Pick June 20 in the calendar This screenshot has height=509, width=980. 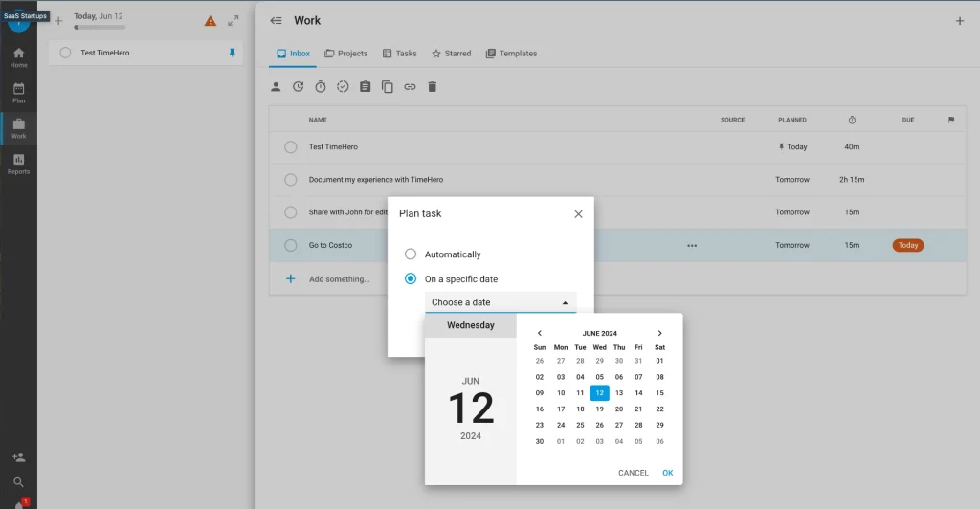[619, 409]
